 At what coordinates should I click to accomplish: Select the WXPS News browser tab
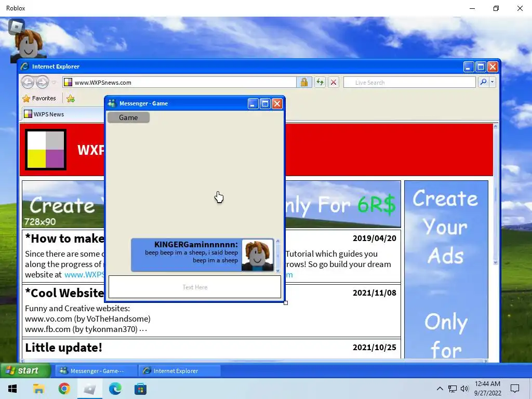63,114
